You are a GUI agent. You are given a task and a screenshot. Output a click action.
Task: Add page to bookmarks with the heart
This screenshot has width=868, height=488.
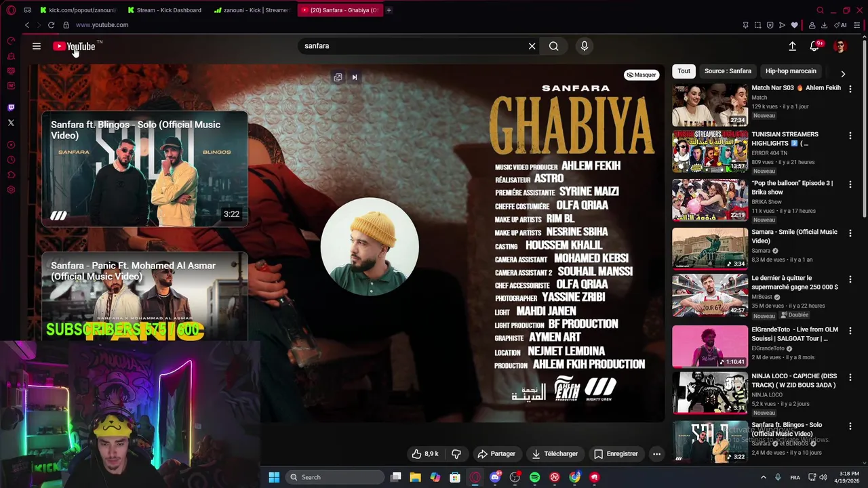point(795,25)
